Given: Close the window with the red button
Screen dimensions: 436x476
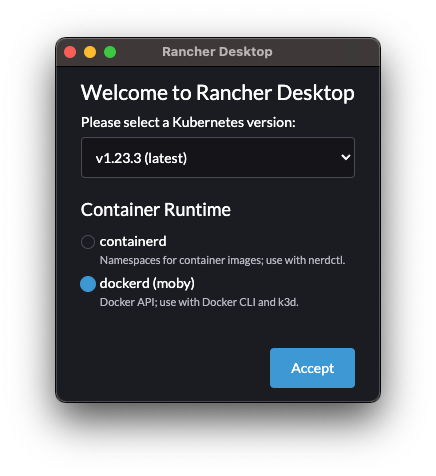Looking at the screenshot, I should pyautogui.click(x=70, y=52).
